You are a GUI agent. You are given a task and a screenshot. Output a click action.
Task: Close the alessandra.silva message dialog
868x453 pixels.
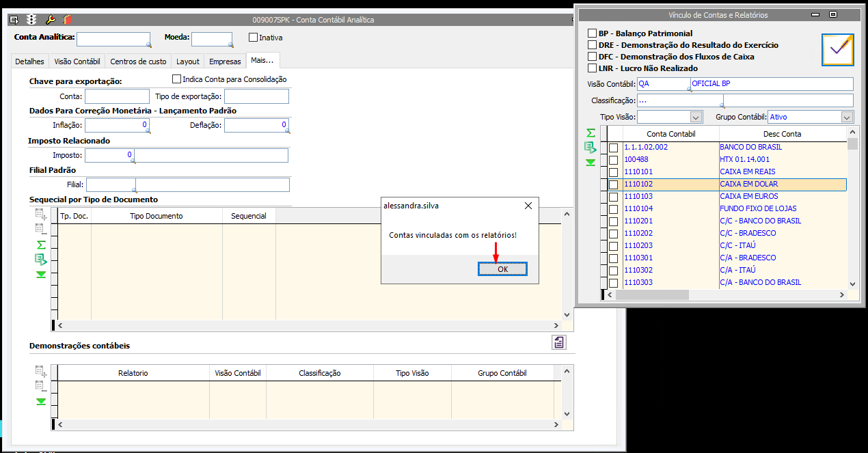(x=528, y=206)
